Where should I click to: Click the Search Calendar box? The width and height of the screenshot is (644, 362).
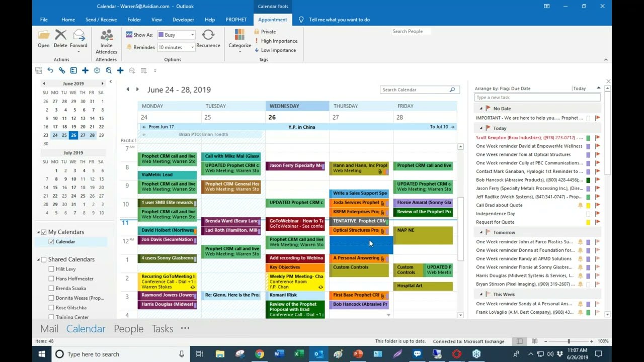(420, 89)
